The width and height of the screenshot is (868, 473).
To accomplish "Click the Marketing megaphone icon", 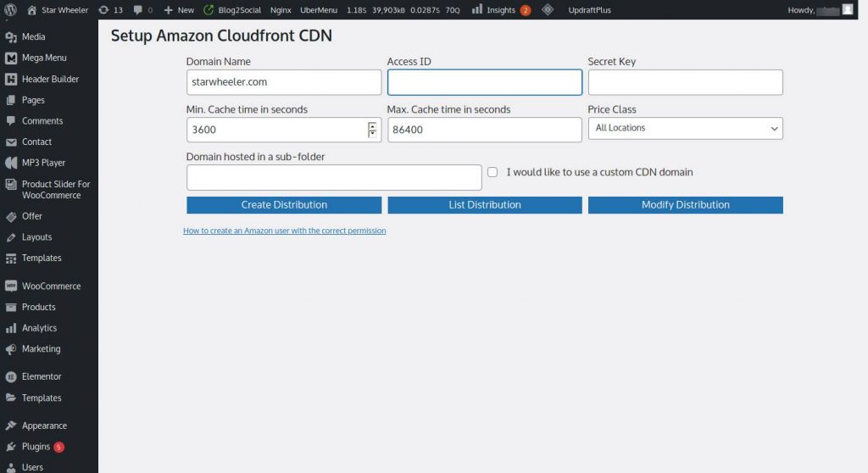I will [x=11, y=349].
